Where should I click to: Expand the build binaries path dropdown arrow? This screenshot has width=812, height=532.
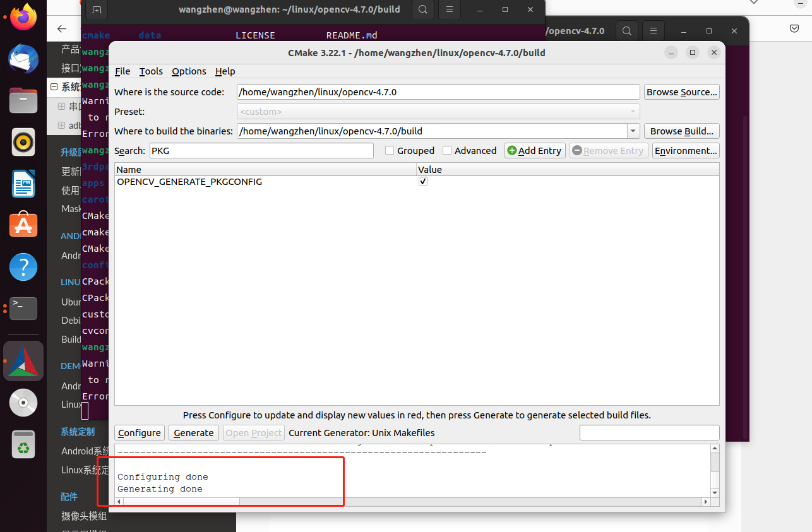click(633, 131)
